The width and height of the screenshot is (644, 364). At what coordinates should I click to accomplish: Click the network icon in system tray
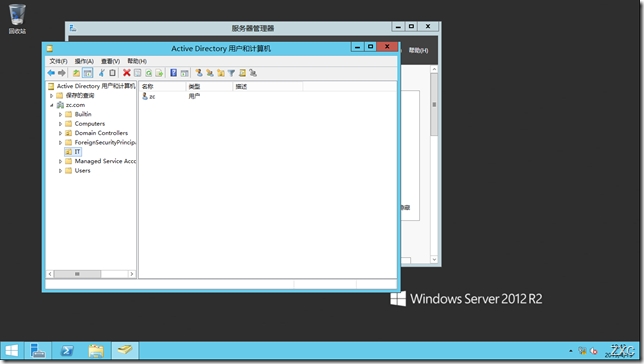(x=582, y=351)
